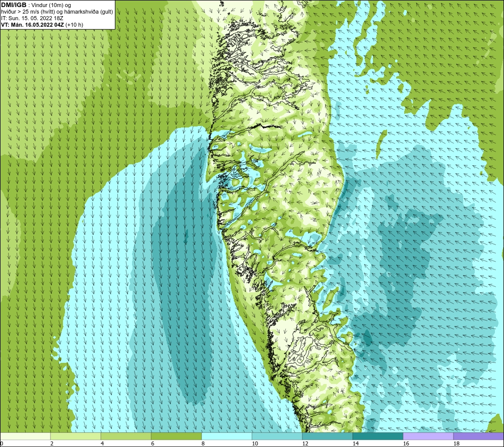
Task: Click the scale label '14'
Action: 355,444
